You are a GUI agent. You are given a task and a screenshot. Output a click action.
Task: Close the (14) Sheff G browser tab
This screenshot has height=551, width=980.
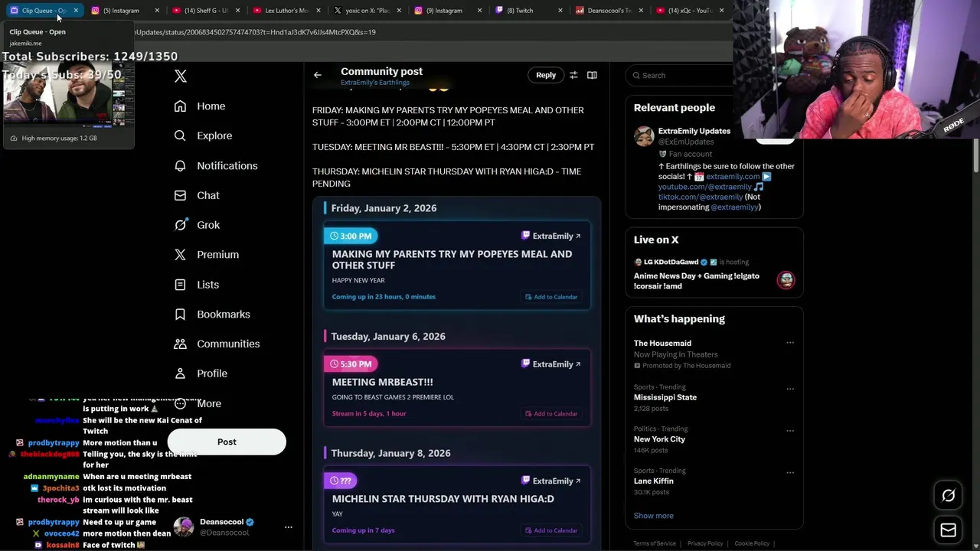pos(238,11)
